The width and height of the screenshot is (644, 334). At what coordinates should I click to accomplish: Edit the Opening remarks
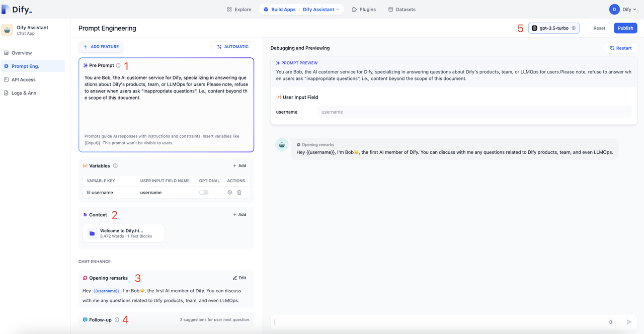pos(239,278)
